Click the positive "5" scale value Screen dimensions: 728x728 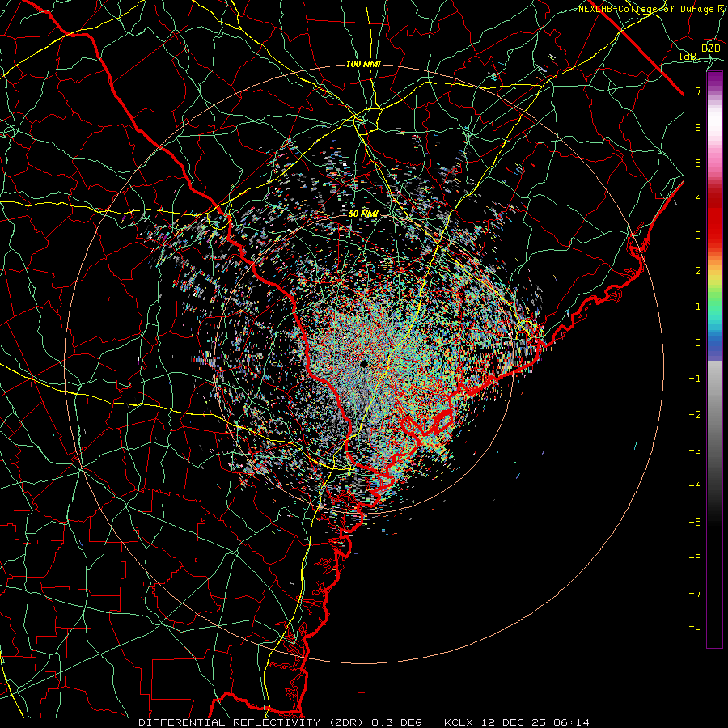(x=698, y=163)
